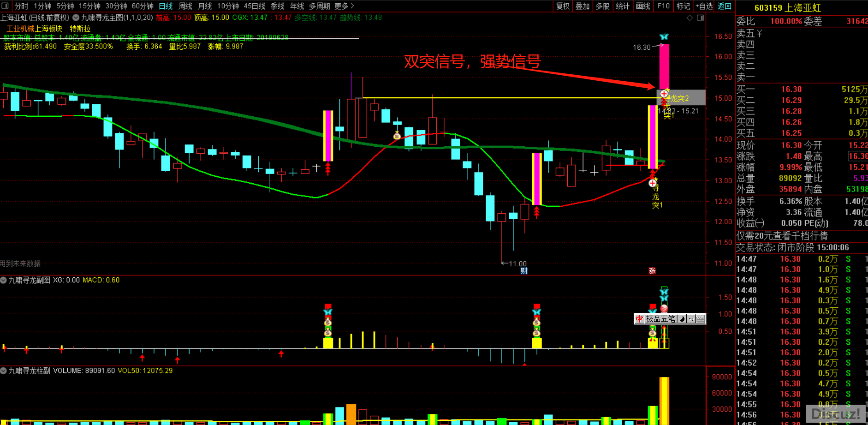The height and width of the screenshot is (425, 868).
Task: Toggle the left sidebar panel icon
Action: (5, 6)
